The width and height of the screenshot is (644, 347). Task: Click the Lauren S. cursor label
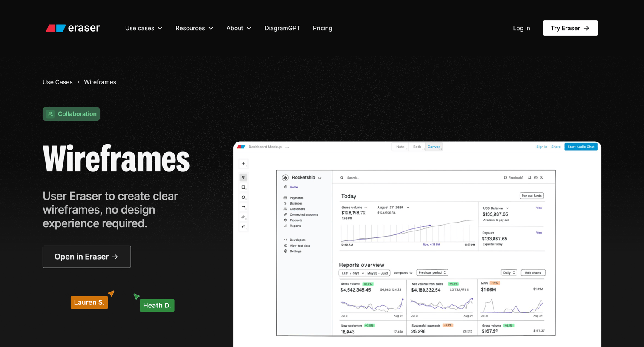[89, 302]
